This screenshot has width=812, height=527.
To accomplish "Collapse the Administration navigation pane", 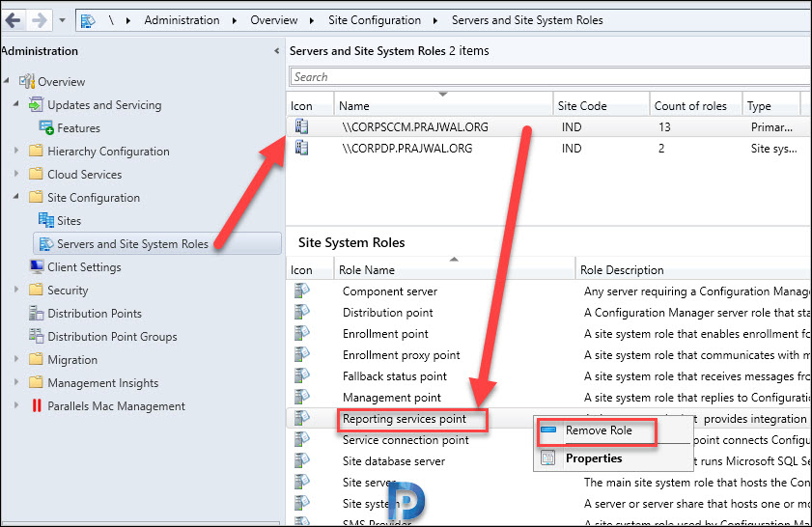I will click(276, 51).
